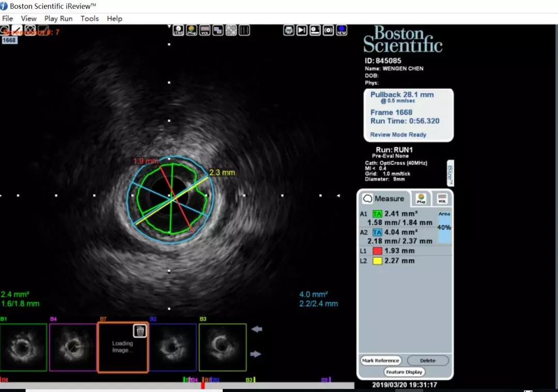Click the delete-trace crossed circle tool icon
Viewport: 558px width, 392px height.
click(30, 30)
